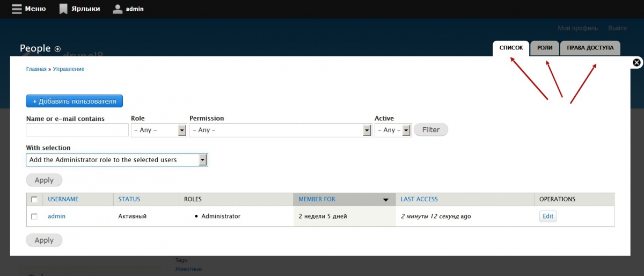This screenshot has width=644, height=276.
Task: Add People page to shortcuts via plus icon
Action: [x=57, y=49]
